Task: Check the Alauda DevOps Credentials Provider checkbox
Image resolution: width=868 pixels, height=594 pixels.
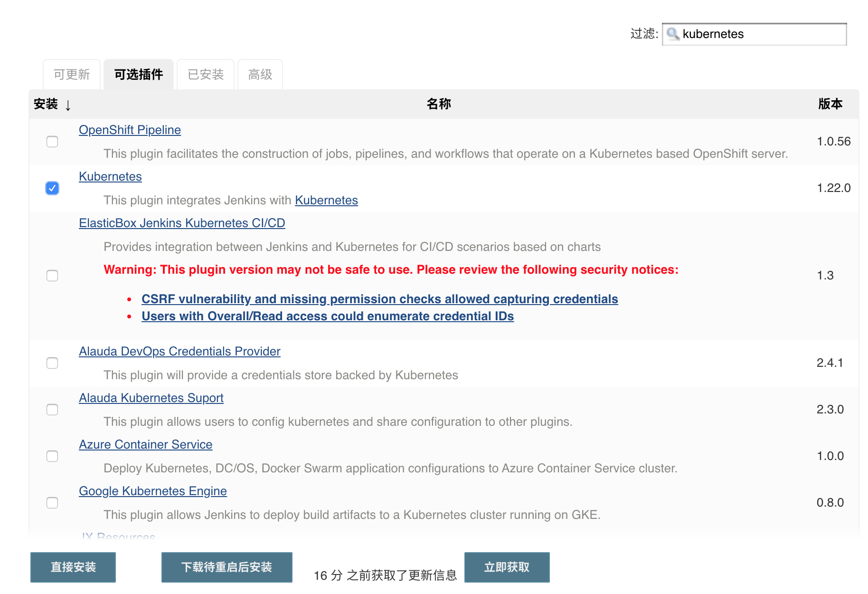Action: click(x=52, y=363)
